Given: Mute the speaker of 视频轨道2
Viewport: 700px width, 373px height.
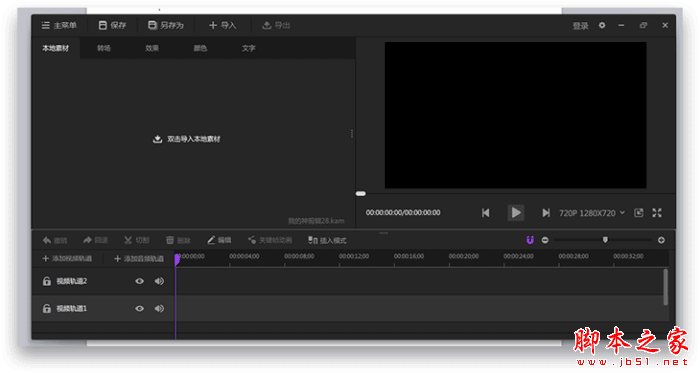Looking at the screenshot, I should click(x=159, y=281).
